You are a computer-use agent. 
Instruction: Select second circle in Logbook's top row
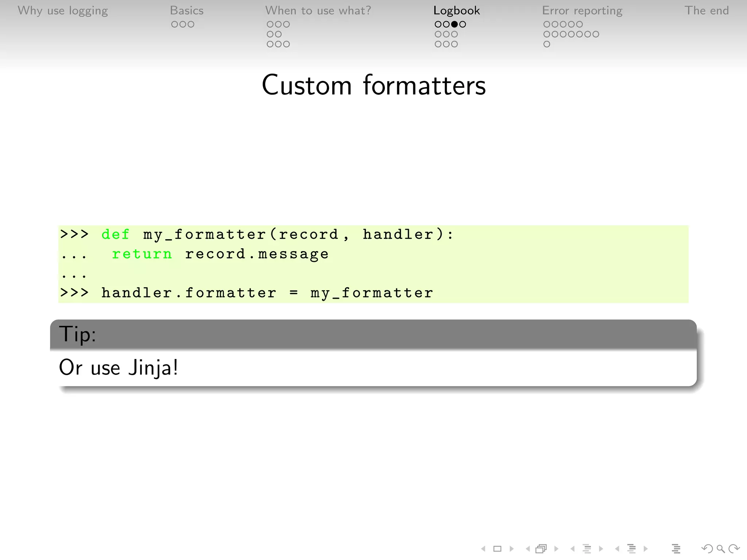(x=446, y=24)
